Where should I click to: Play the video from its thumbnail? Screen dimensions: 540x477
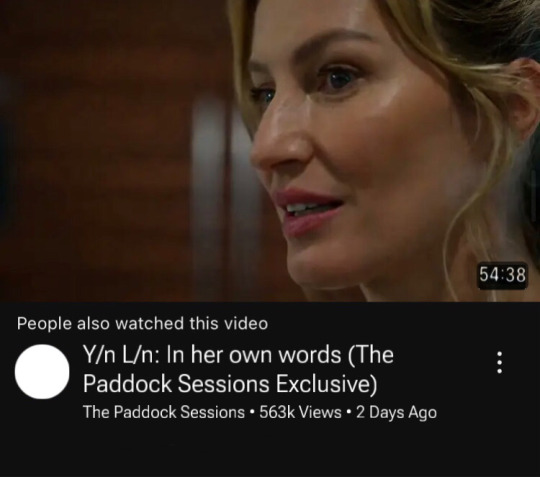pyautogui.click(x=270, y=151)
